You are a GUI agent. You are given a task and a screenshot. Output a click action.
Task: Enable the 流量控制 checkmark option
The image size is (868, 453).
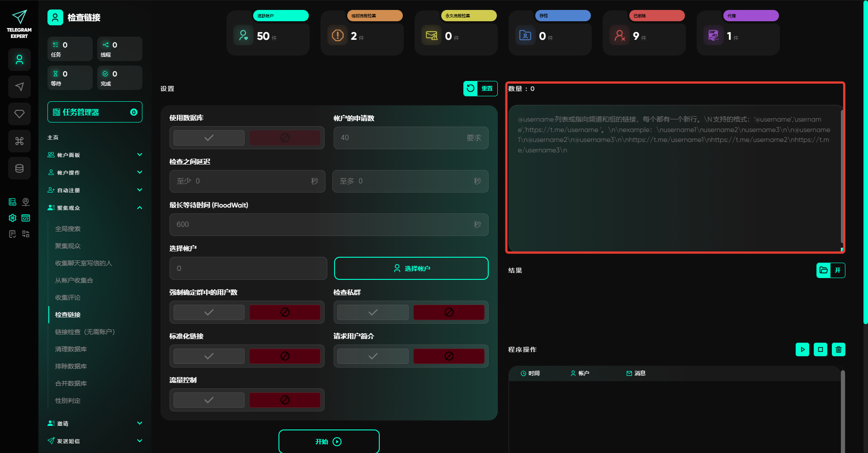point(209,400)
